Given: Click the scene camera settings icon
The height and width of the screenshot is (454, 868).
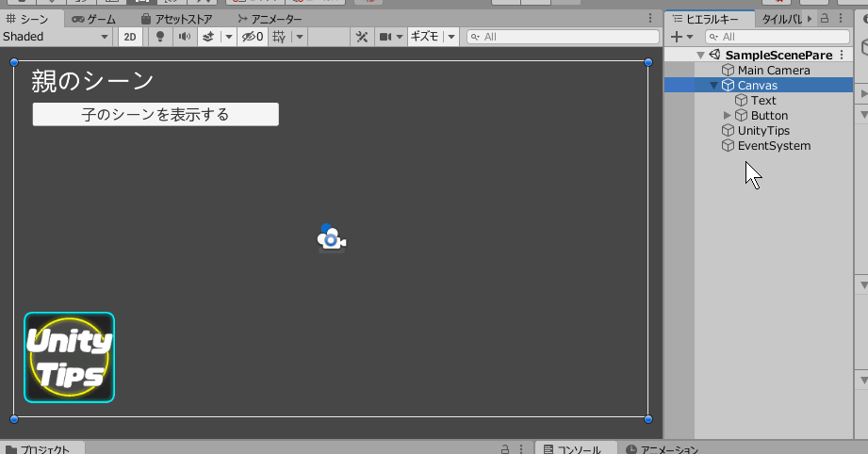Looking at the screenshot, I should 385,37.
